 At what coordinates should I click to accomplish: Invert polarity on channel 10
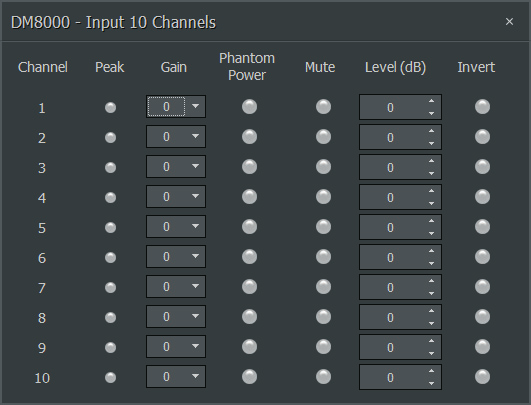point(483,377)
